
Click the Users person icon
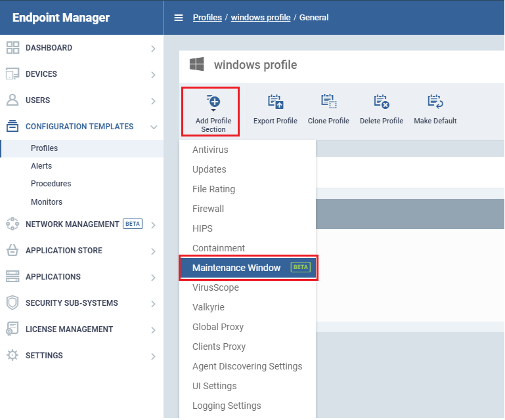coord(12,100)
